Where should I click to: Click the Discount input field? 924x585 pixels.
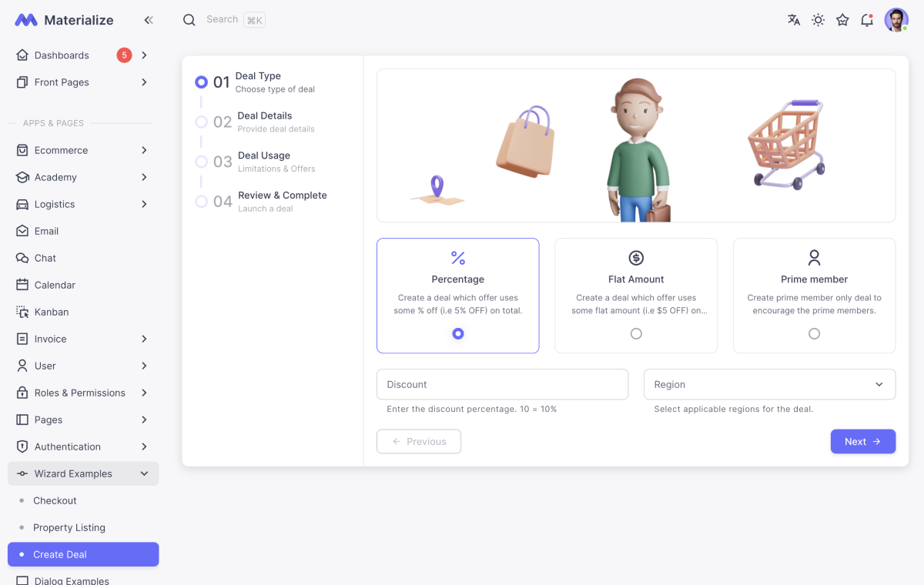tap(502, 384)
